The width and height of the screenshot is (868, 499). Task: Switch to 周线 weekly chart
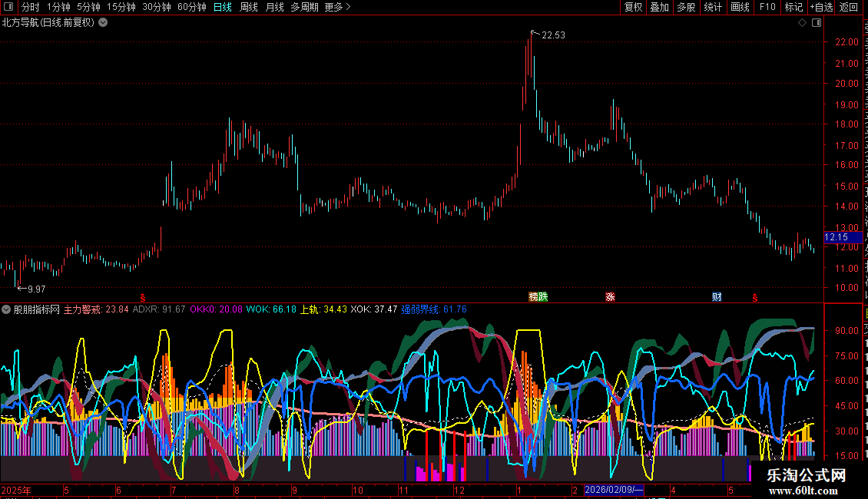[249, 7]
